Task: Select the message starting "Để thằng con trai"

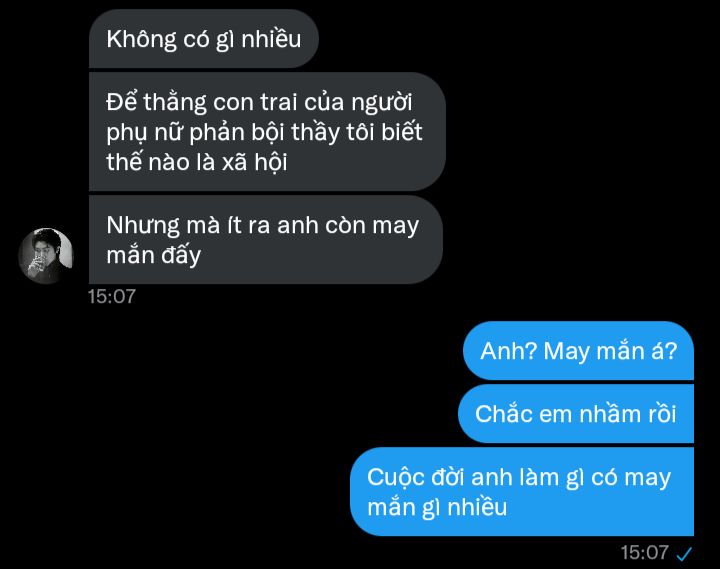Action: [267, 131]
